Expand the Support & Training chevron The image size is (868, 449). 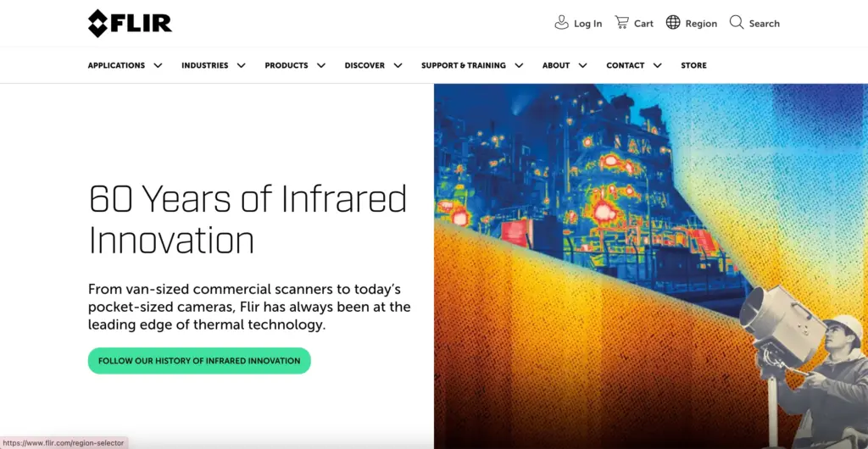click(x=519, y=65)
